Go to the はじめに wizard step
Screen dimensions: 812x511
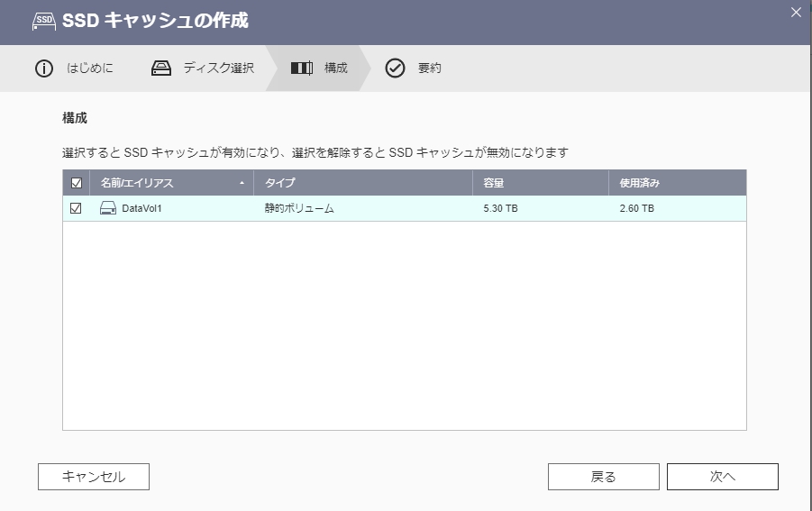pyautogui.click(x=90, y=68)
